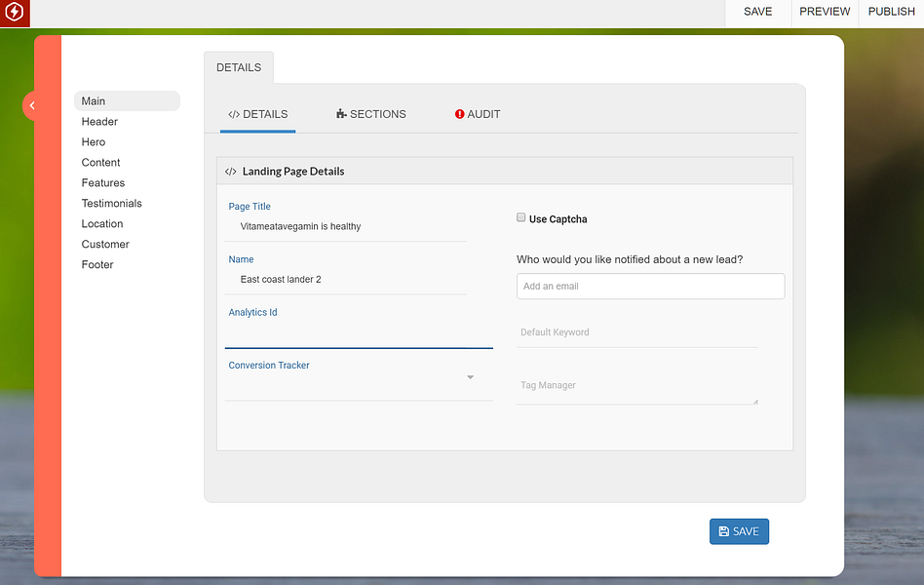Open the Header section in sidebar
Screen dimensions: 924x585
pos(99,122)
